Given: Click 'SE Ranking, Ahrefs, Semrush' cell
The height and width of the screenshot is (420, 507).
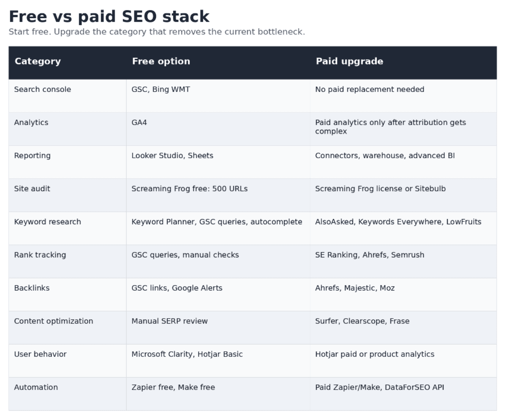Looking at the screenshot, I should pyautogui.click(x=404, y=262).
